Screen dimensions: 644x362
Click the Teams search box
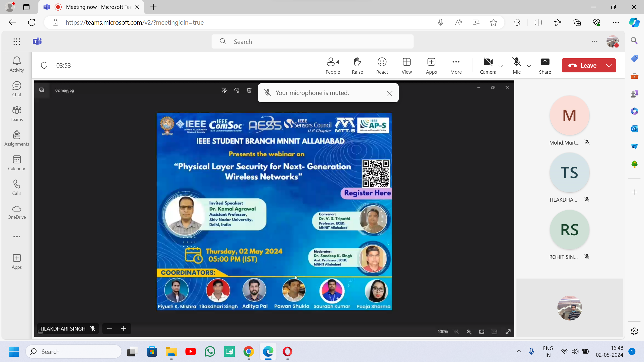(312, 41)
